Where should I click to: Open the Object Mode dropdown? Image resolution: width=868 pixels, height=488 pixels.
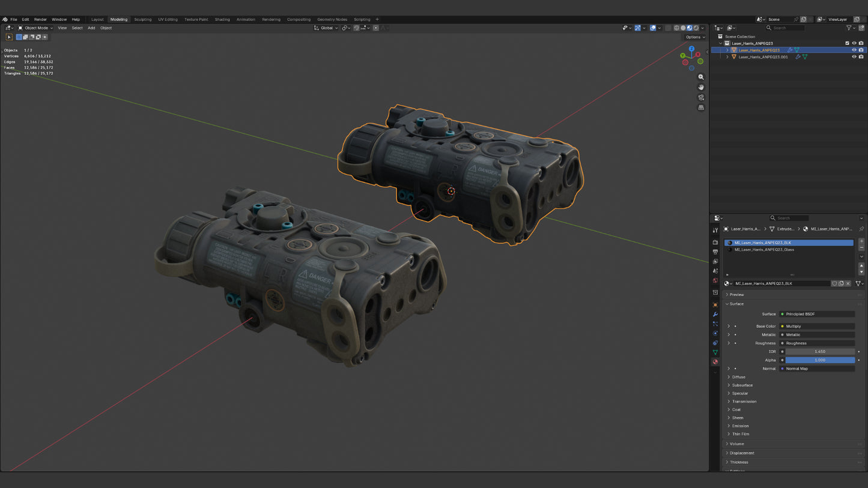pos(35,28)
